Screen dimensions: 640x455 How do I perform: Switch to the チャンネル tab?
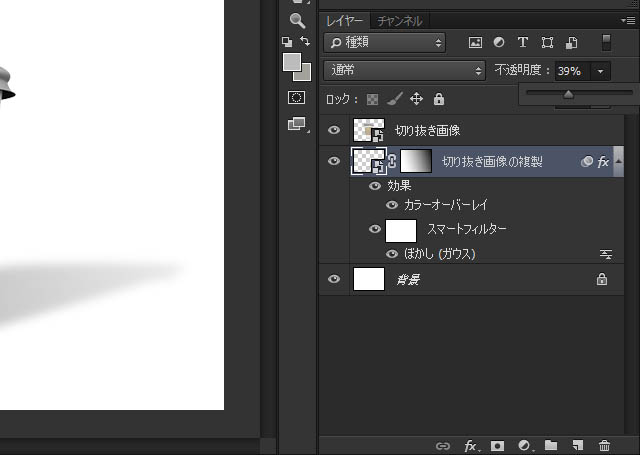tap(399, 20)
